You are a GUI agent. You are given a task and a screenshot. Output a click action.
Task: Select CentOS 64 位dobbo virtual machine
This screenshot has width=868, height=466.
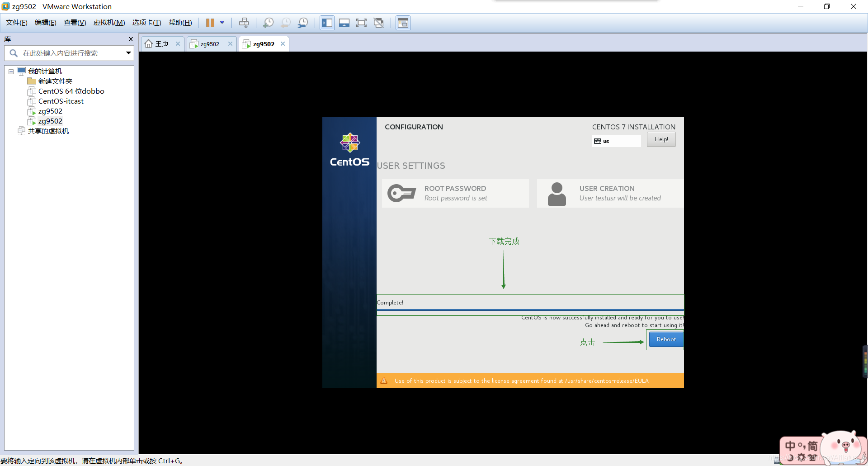(71, 91)
